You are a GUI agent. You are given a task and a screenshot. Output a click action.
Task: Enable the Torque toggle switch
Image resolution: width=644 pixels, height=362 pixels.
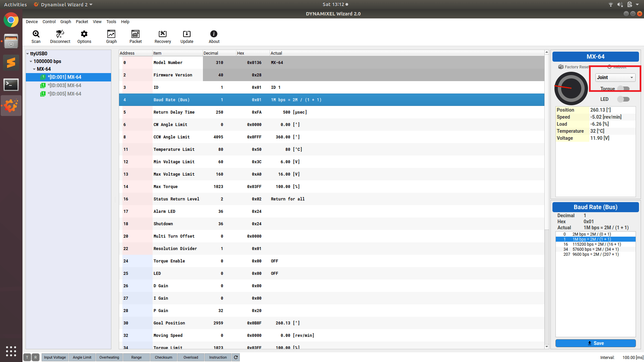click(x=624, y=88)
